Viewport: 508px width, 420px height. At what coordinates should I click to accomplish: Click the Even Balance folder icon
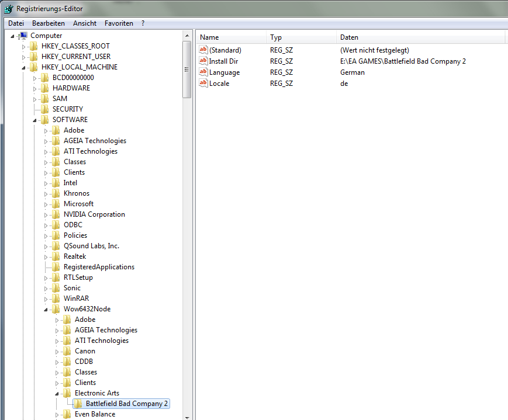point(67,415)
